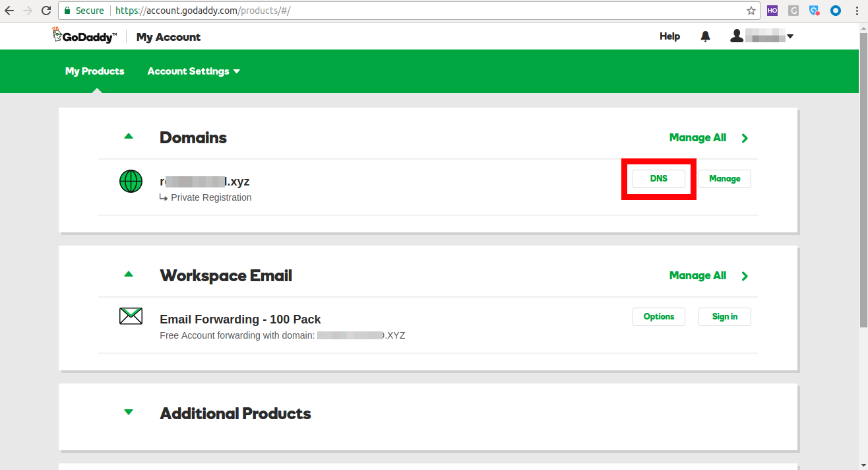Click the envelope icon for Email Forwarding
This screenshot has width=868, height=470.
point(131,316)
